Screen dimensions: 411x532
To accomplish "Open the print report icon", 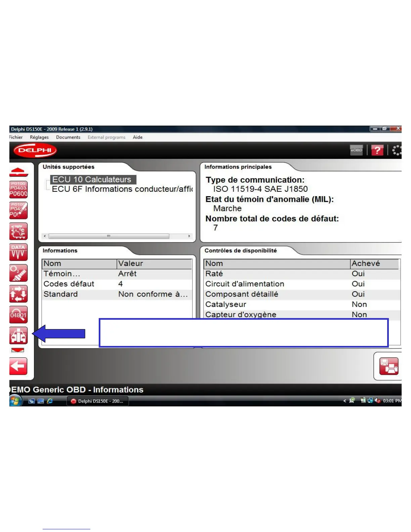I will 389,366.
